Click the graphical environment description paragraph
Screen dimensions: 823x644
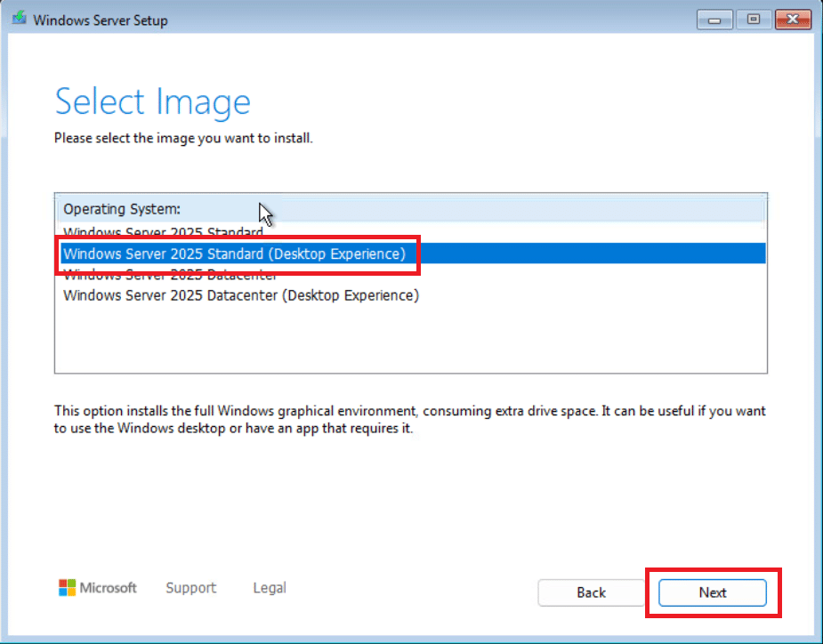pos(410,419)
